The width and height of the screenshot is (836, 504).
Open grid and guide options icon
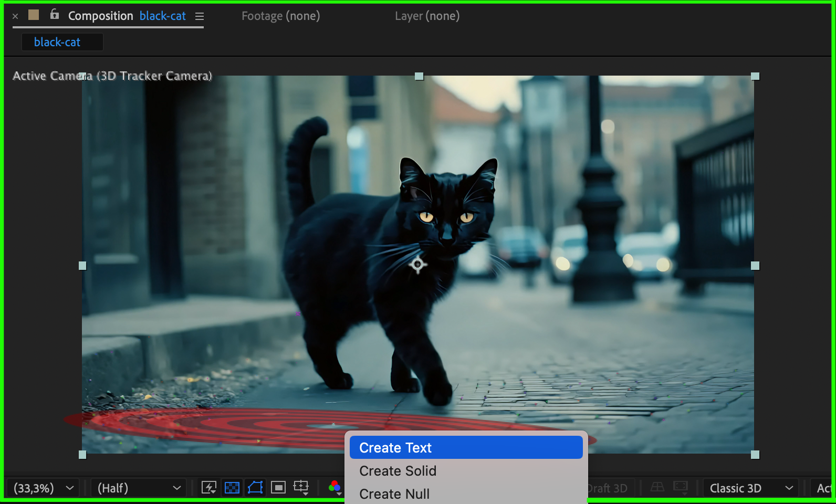[301, 488]
